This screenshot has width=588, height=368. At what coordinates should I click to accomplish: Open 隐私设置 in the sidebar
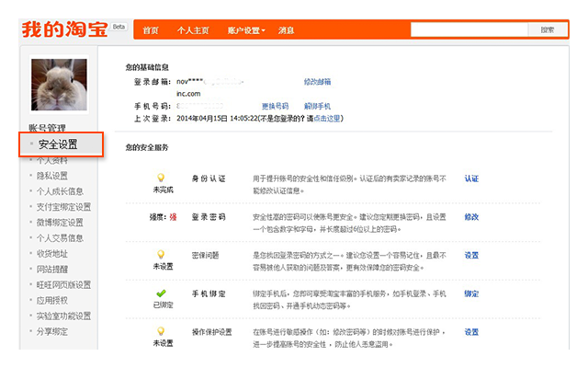pyautogui.click(x=53, y=176)
